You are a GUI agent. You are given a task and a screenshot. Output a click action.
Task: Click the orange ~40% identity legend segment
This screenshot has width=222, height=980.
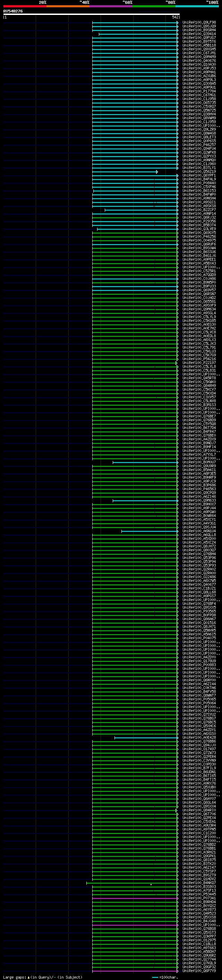point(68,6)
